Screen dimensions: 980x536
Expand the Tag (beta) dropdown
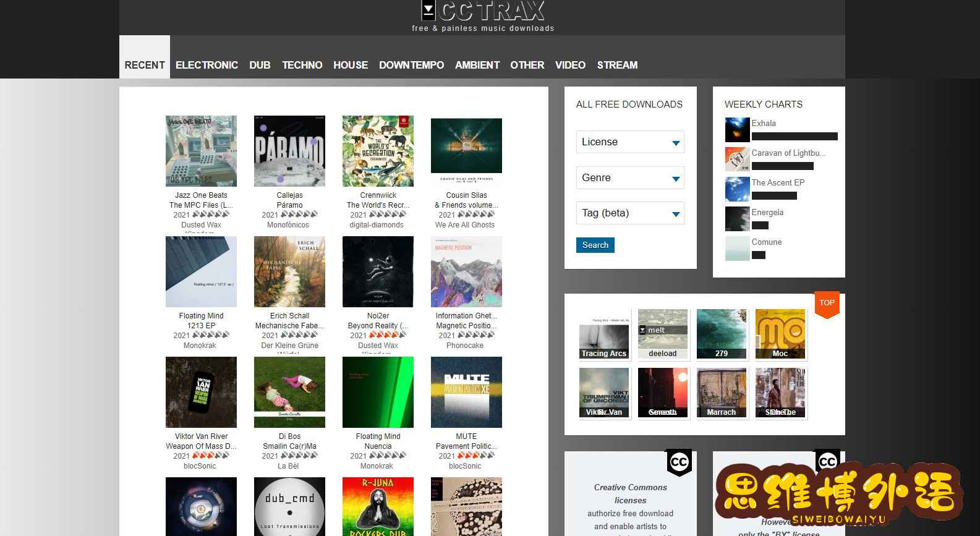click(630, 213)
